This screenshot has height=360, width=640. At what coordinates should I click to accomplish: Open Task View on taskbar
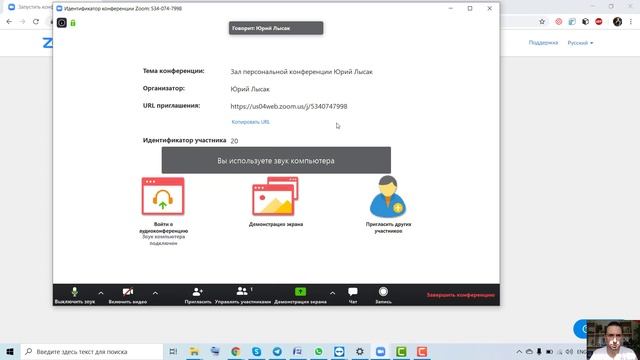click(x=173, y=351)
